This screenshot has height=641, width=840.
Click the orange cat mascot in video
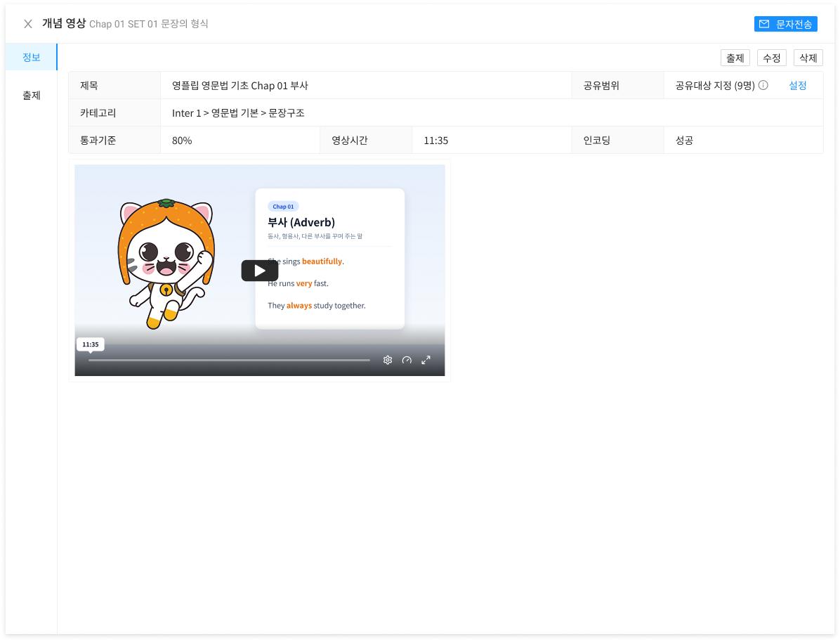(x=166, y=263)
